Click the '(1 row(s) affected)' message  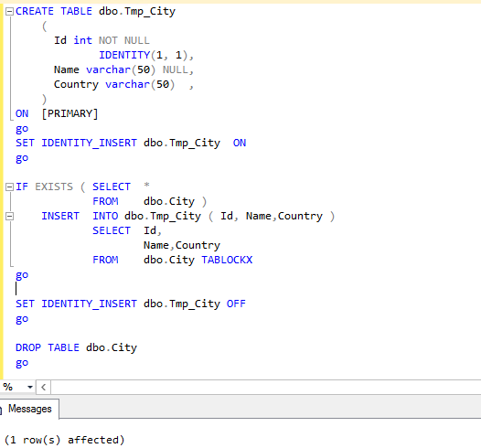(x=64, y=440)
